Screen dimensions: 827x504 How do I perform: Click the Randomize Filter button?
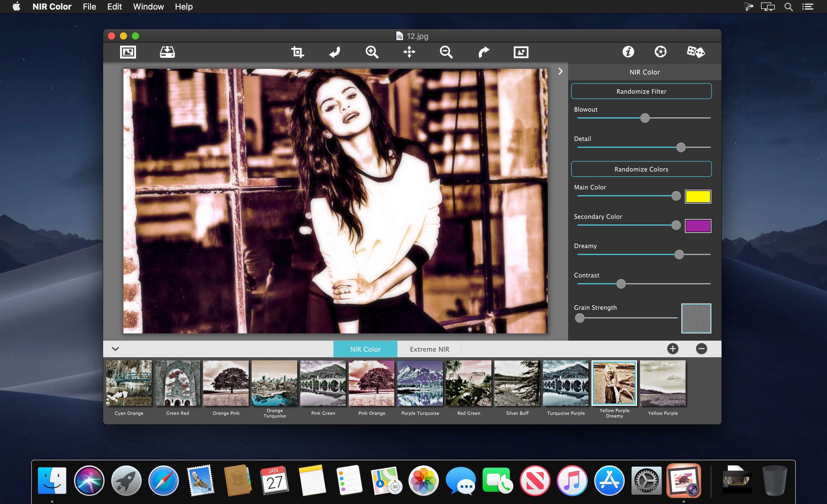click(x=641, y=91)
